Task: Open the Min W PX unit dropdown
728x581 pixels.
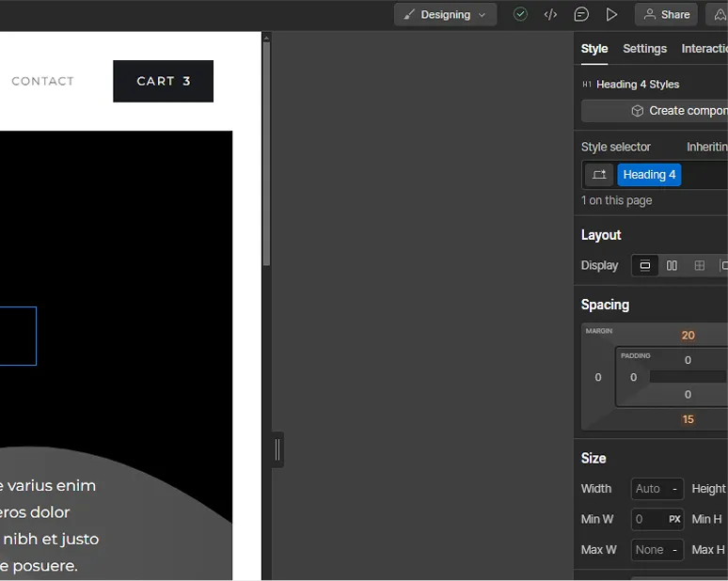Action: [674, 519]
